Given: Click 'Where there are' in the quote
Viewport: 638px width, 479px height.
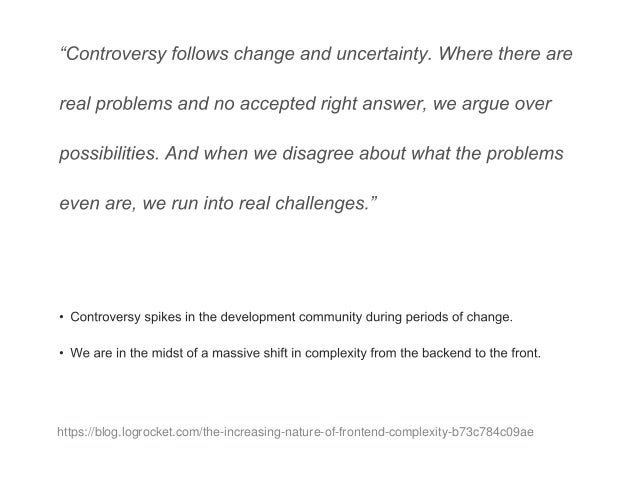Looking at the screenshot, I should [x=505, y=54].
